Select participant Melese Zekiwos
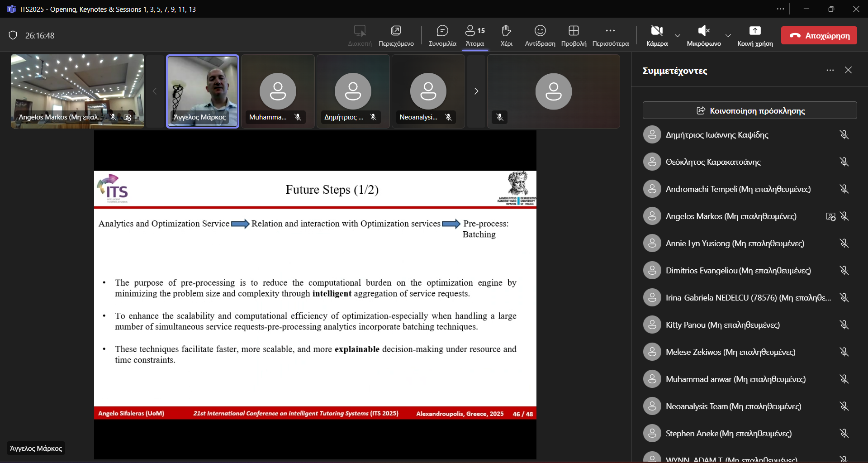The image size is (868, 463). click(x=749, y=352)
